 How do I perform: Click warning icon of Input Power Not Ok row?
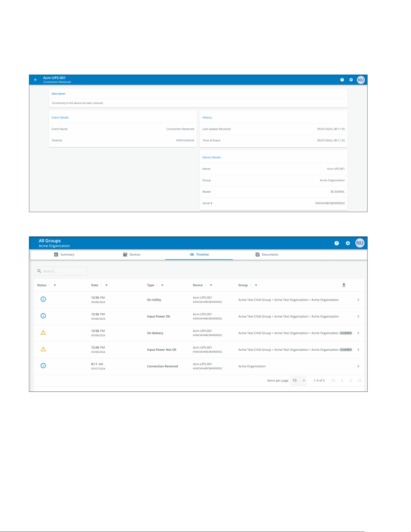pyautogui.click(x=43, y=349)
